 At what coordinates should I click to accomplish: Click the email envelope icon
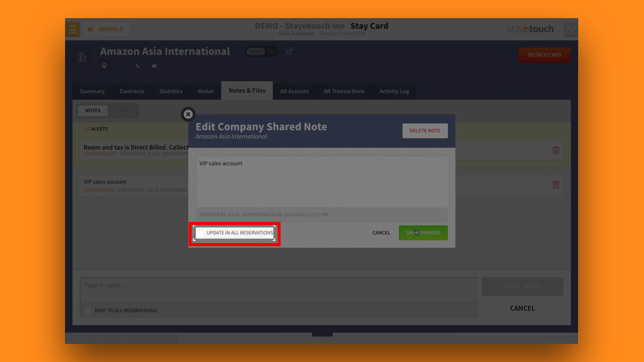(x=154, y=66)
